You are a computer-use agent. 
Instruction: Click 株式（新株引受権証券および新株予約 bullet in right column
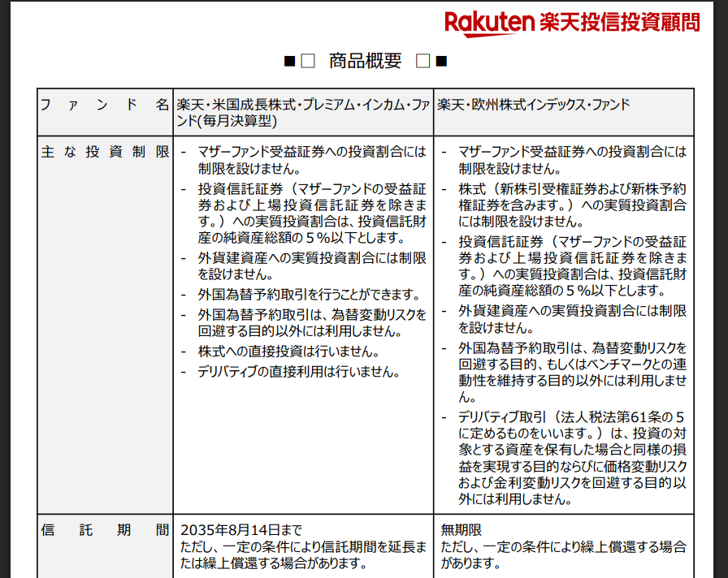573,205
